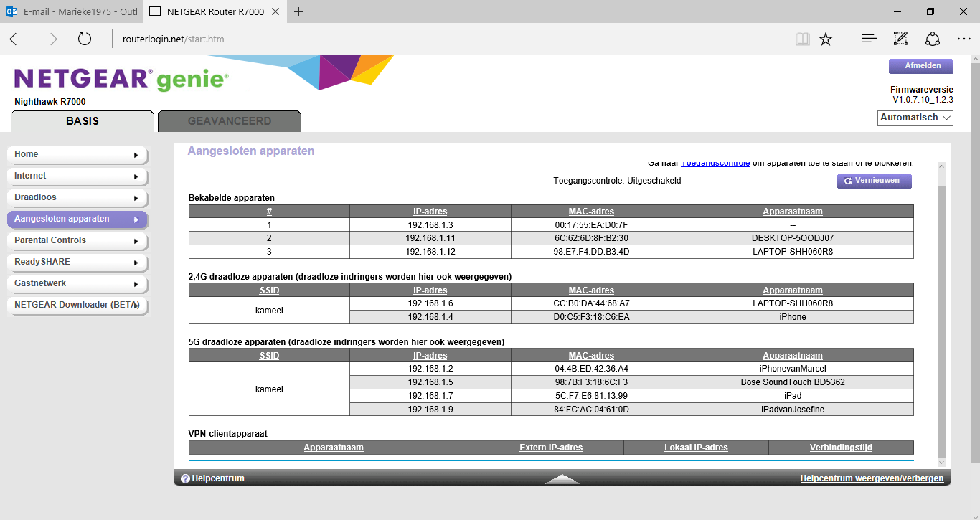980x520 pixels.
Task: Make a Web Note with pen icon
Action: 900,39
